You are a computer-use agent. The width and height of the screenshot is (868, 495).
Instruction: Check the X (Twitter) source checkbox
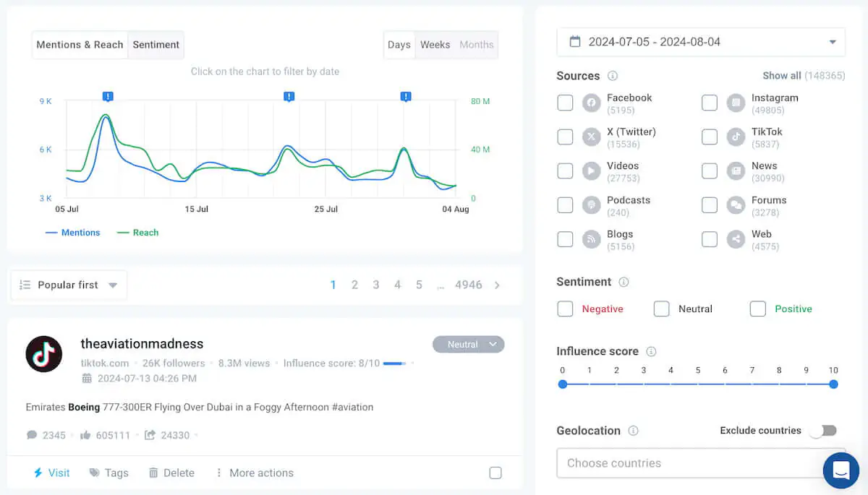coord(565,137)
